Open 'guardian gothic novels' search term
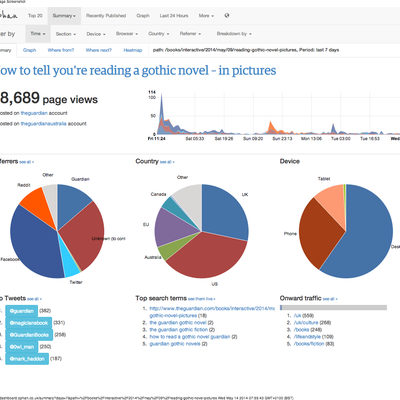Image resolution: width=400 pixels, height=400 pixels. 175,344
